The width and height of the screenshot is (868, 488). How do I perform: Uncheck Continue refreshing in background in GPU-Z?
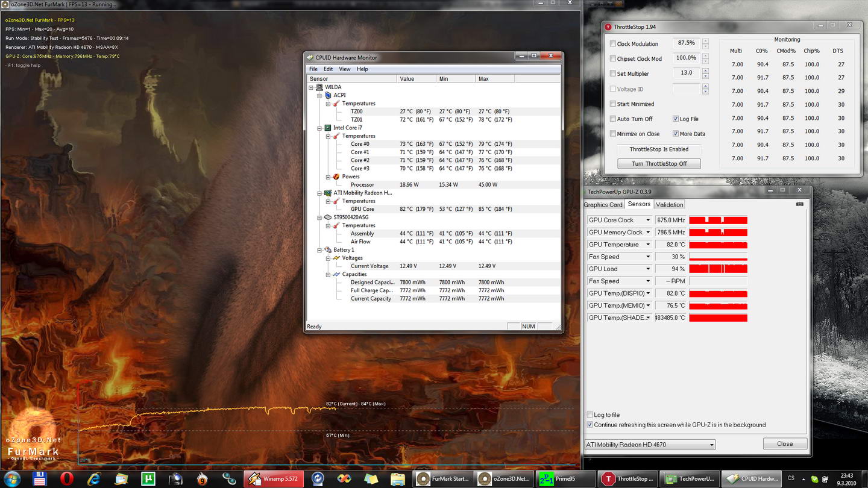590,425
